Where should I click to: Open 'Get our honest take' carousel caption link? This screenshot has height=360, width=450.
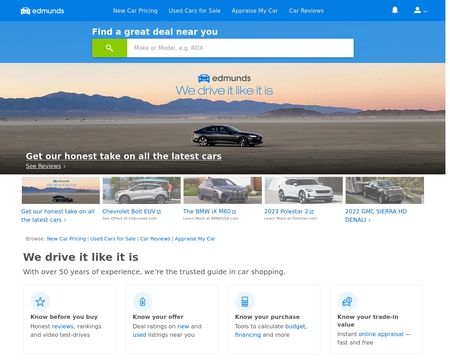pos(58,215)
